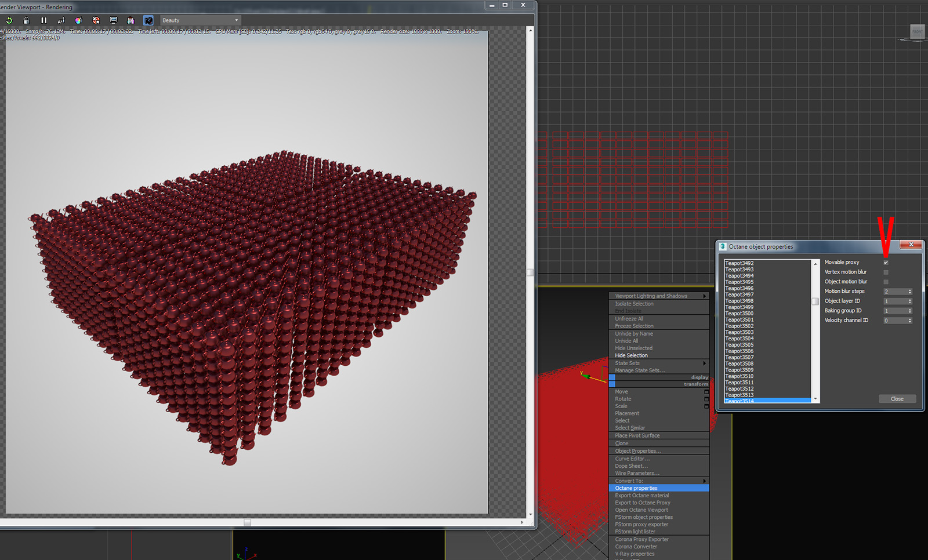
Task: Click the Motion blur steps value field
Action: (895, 292)
